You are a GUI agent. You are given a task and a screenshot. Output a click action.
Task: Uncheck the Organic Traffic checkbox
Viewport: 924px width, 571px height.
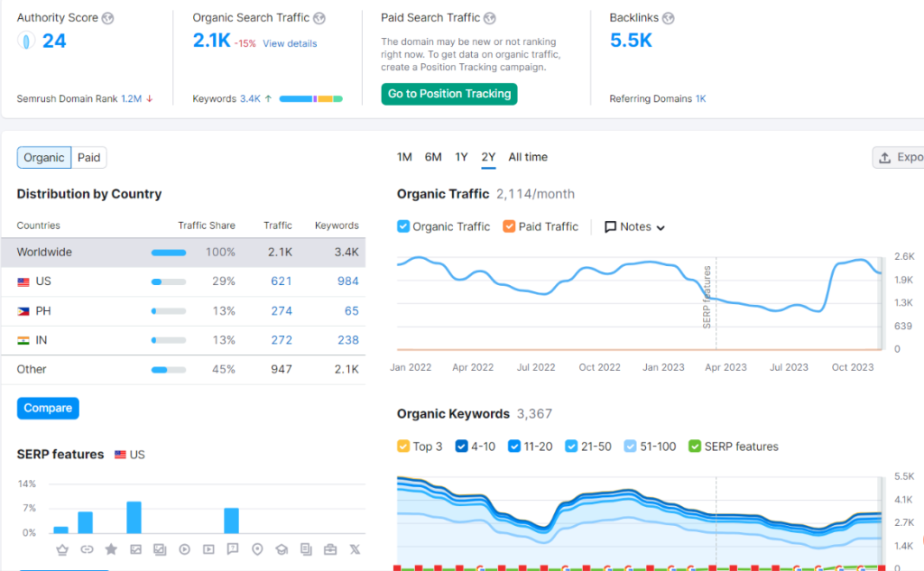402,226
